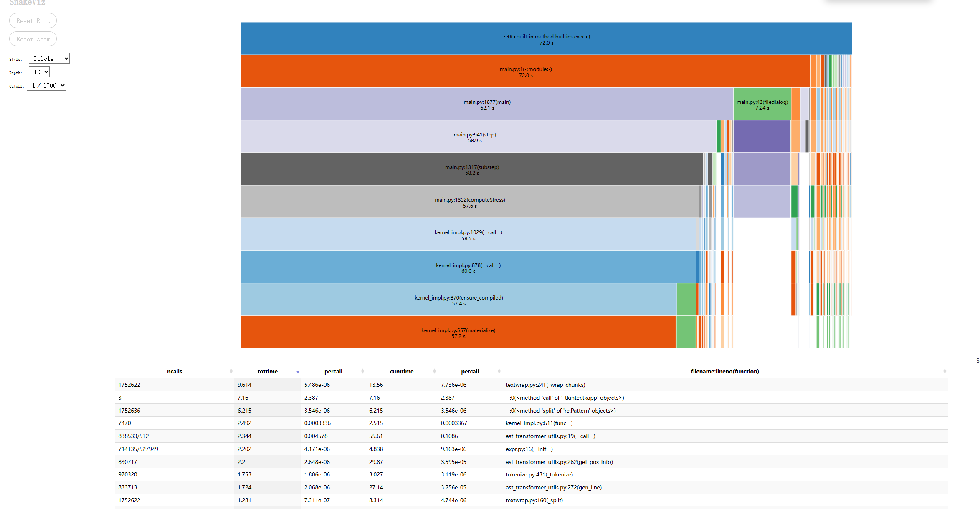Sort table by tottime column header
This screenshot has height=509, width=980.
coord(268,371)
